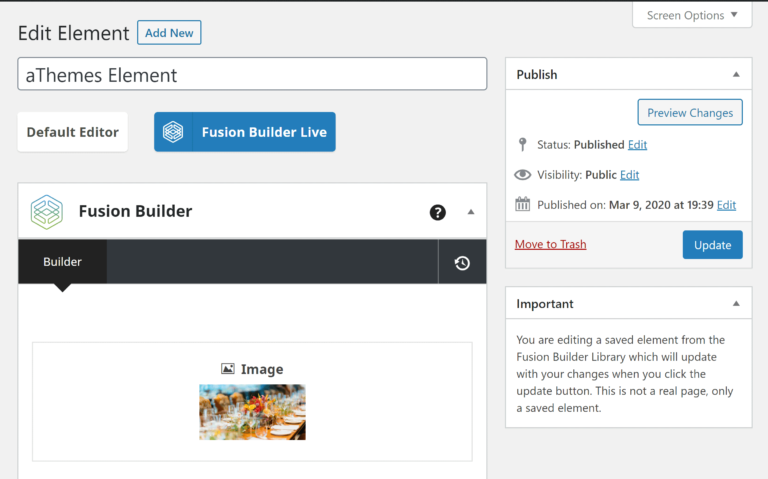Viewport: 768px width, 479px height.
Task: Open the builder history clock icon
Action: click(x=462, y=263)
